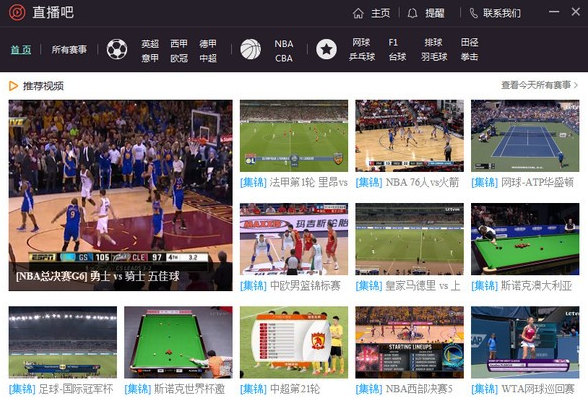Open the 所有赛事 tab
588x403 pixels.
point(69,49)
